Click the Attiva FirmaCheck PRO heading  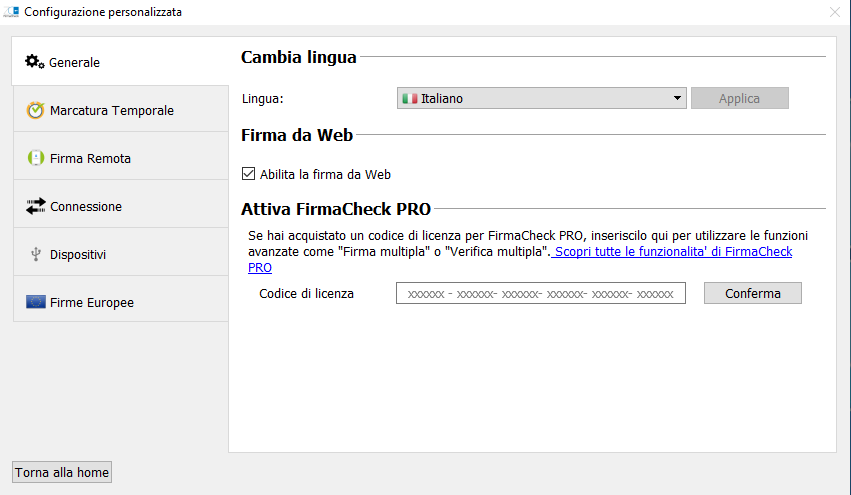coord(336,209)
